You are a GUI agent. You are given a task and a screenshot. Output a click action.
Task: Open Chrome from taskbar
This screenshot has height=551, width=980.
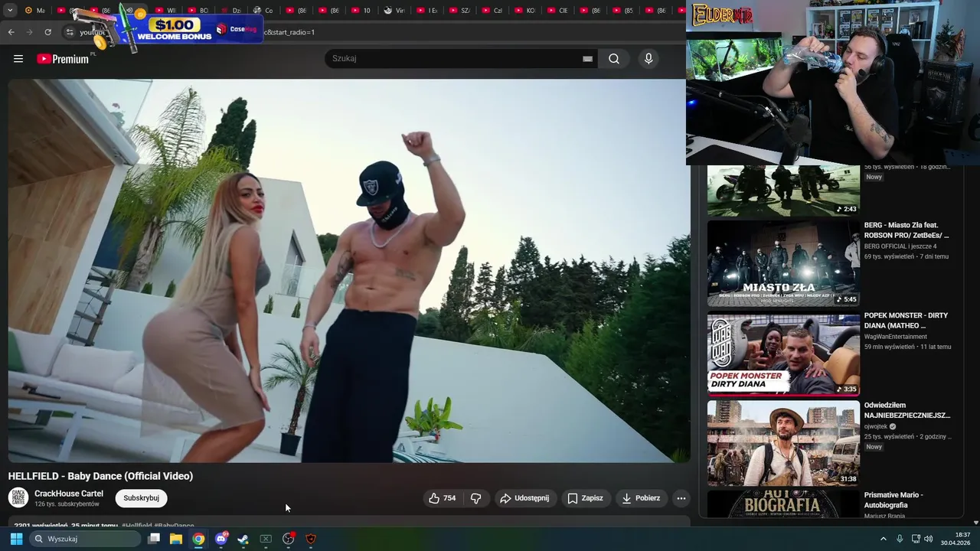point(198,539)
